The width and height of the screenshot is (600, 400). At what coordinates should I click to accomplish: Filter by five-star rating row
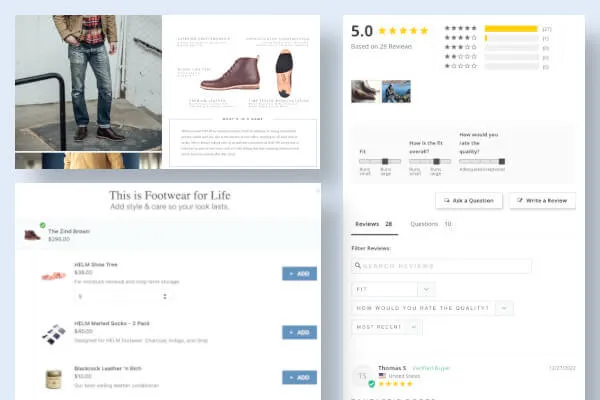point(497,29)
